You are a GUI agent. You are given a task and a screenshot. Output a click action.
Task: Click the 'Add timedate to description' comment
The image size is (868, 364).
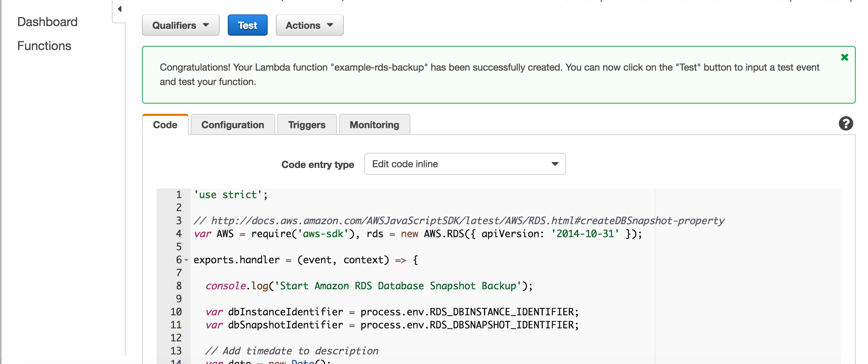click(x=292, y=351)
